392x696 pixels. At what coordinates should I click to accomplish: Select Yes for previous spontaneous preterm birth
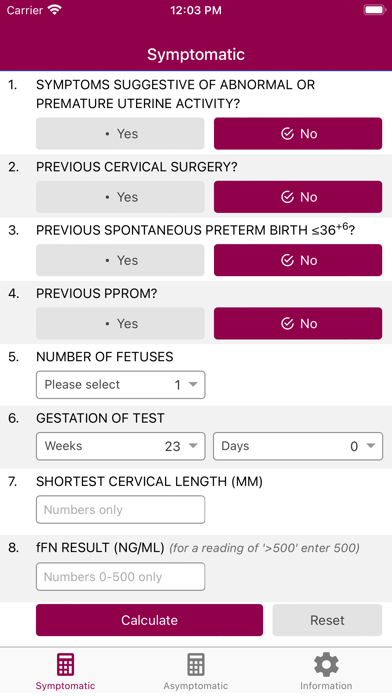click(x=120, y=260)
